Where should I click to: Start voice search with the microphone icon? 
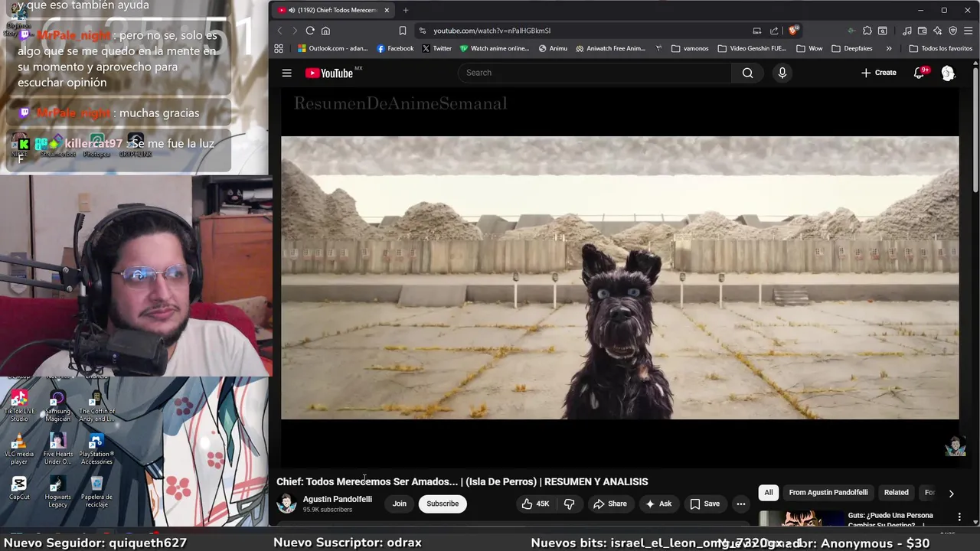782,73
